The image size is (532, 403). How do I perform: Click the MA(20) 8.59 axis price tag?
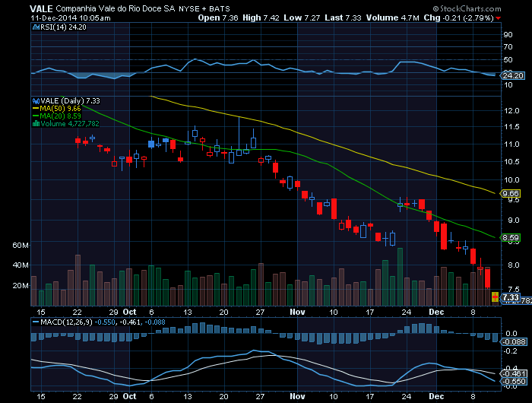pyautogui.click(x=510, y=238)
